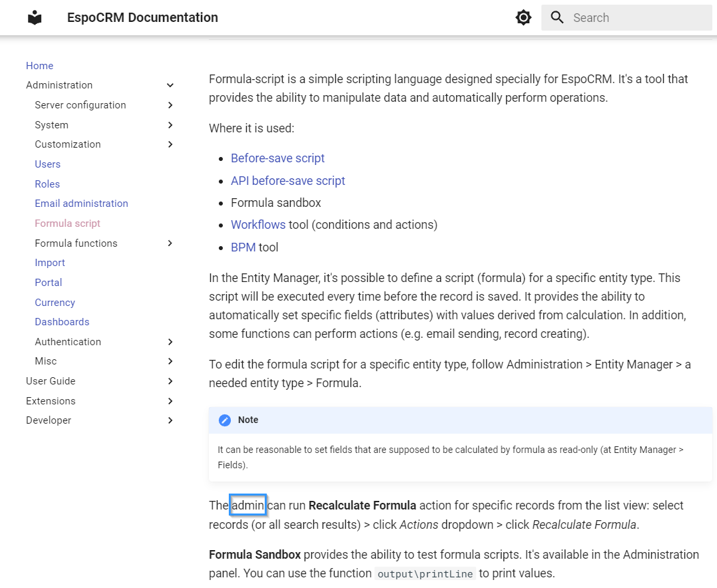Expand the Server configuration section

(x=170, y=105)
